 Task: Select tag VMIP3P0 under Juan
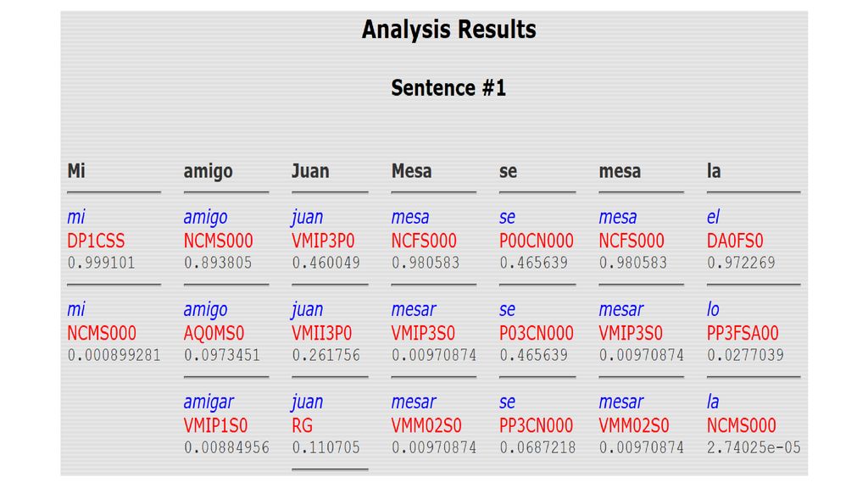click(x=323, y=241)
